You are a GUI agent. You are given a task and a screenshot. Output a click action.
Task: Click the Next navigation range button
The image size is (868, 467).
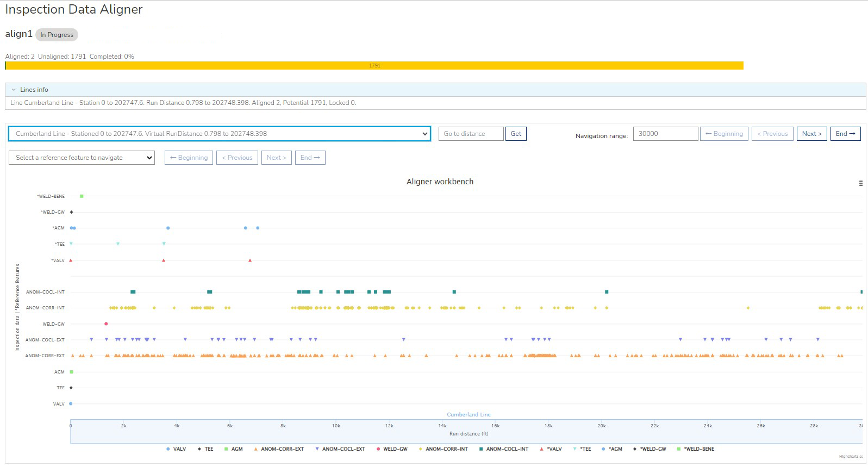coord(811,134)
